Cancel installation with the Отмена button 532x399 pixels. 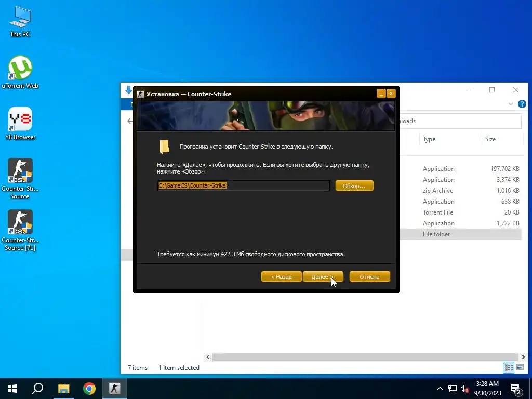369,276
